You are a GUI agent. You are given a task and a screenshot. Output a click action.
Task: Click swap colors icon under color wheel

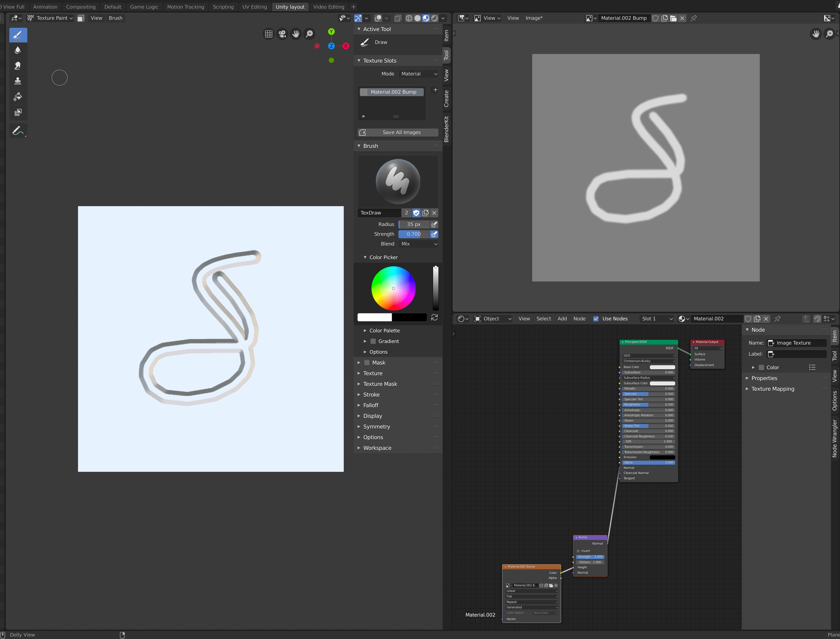click(x=434, y=317)
